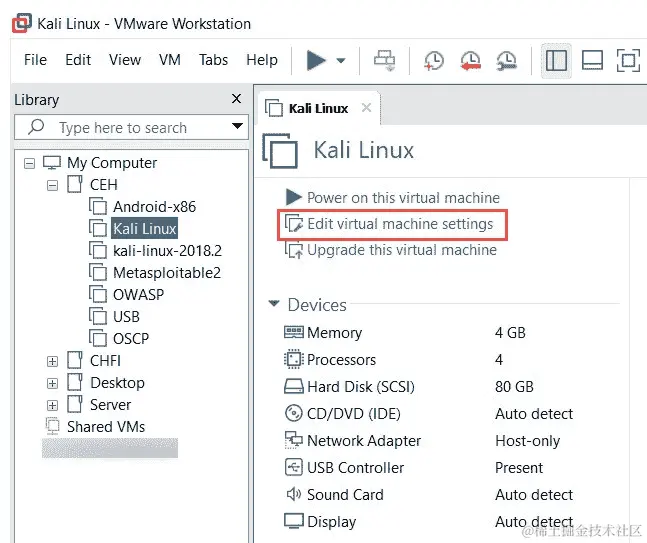Click the Host-only network value
647x543 pixels.
tap(528, 441)
